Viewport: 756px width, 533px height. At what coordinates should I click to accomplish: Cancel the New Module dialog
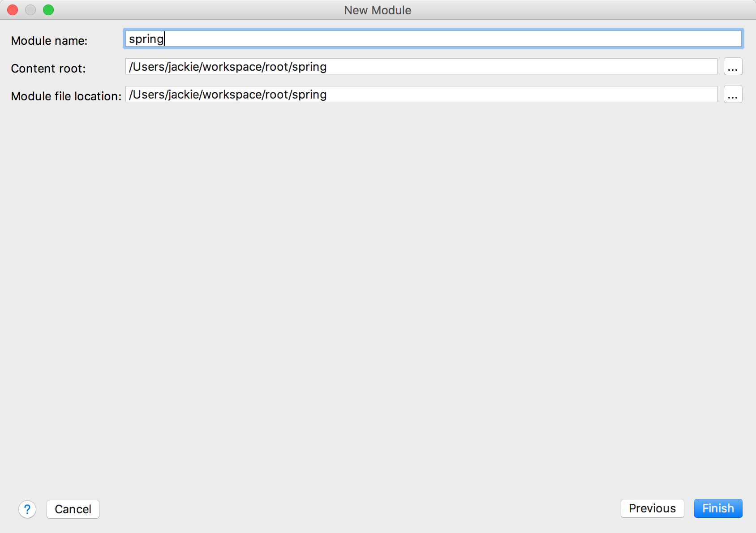pyautogui.click(x=73, y=509)
